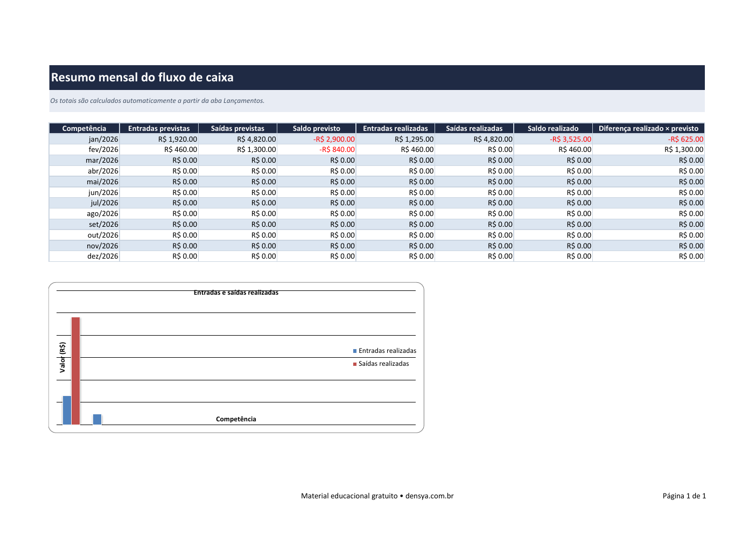Click the red Saídas realizadas legend swatch

tap(355, 364)
